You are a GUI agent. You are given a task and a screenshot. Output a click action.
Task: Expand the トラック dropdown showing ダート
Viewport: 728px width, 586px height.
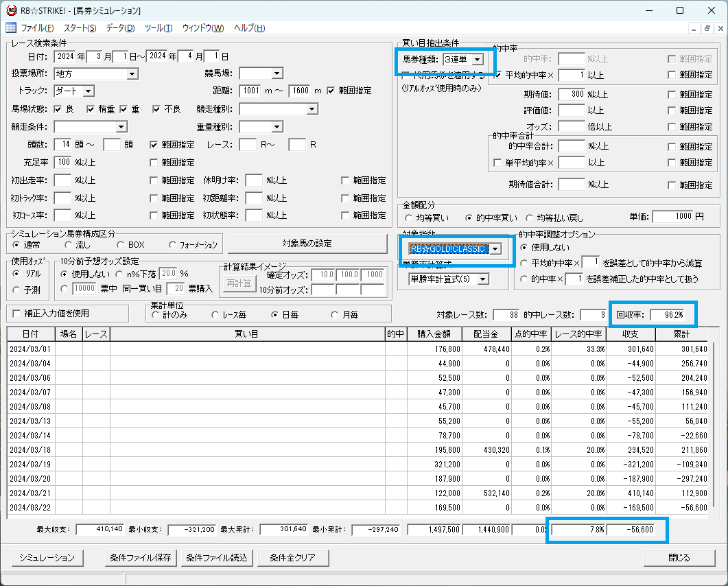click(x=89, y=91)
